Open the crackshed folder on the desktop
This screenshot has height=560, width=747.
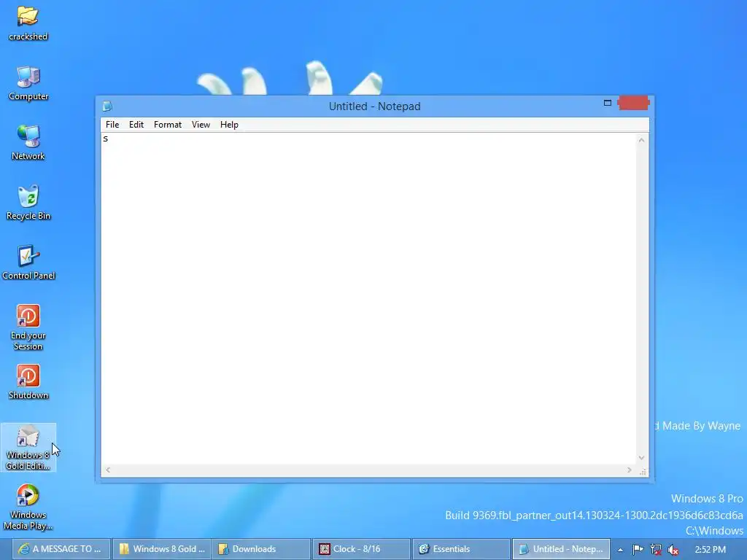tap(28, 23)
